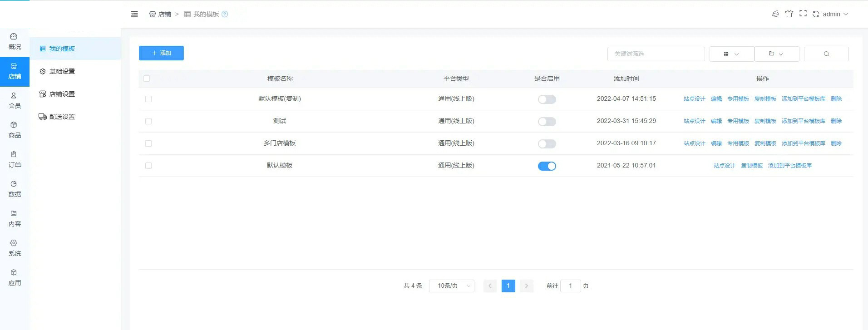Click 添加到平台模板库 for 默认模板 row
Viewport: 868px width, 330px height.
click(x=790, y=166)
